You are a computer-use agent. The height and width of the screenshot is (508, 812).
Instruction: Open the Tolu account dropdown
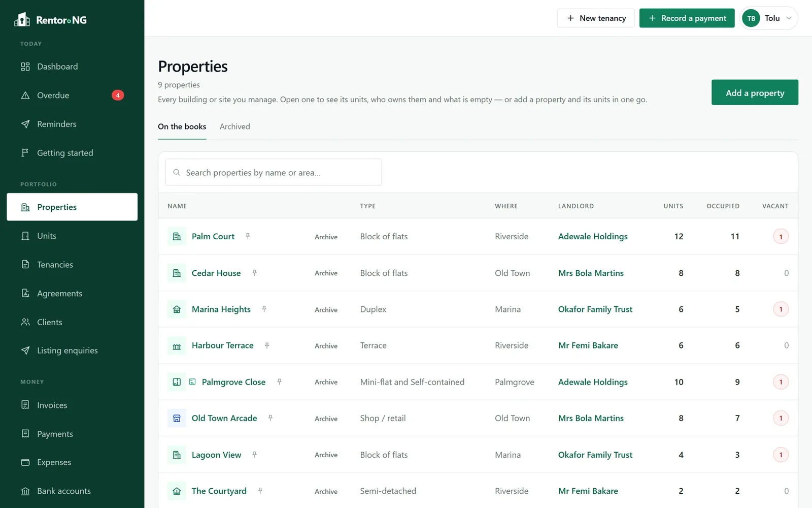(768, 18)
